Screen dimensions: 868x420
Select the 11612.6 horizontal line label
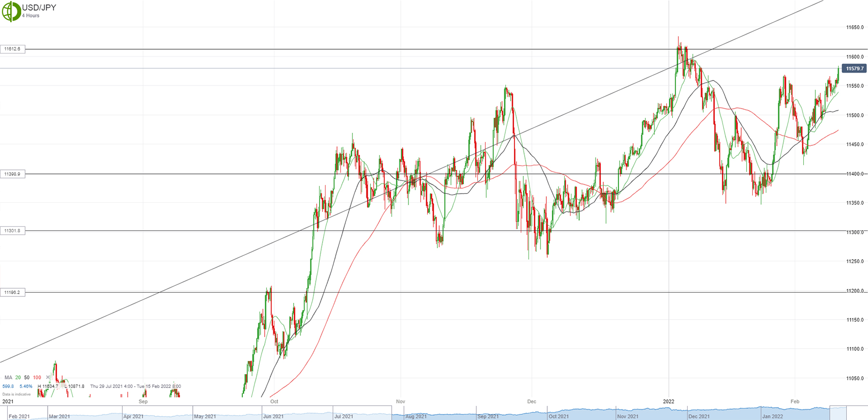[x=13, y=49]
